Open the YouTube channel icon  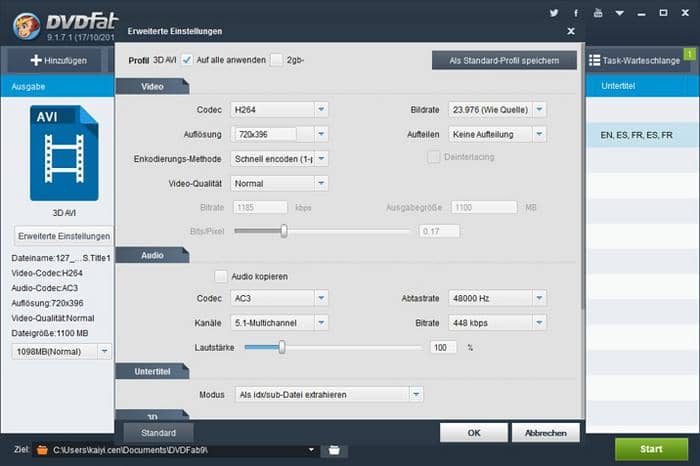click(598, 14)
